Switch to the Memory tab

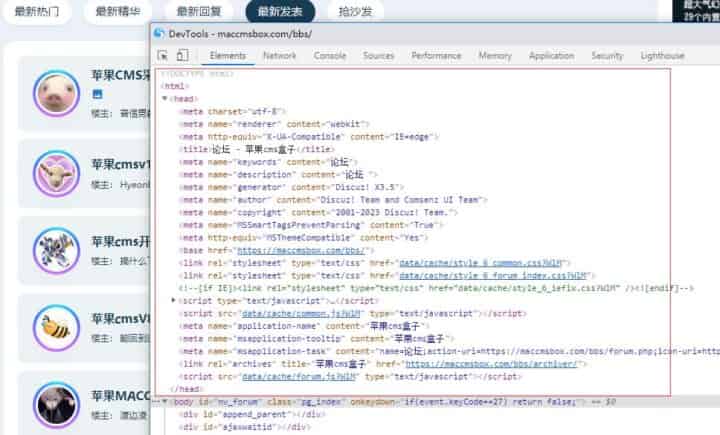pyautogui.click(x=495, y=56)
